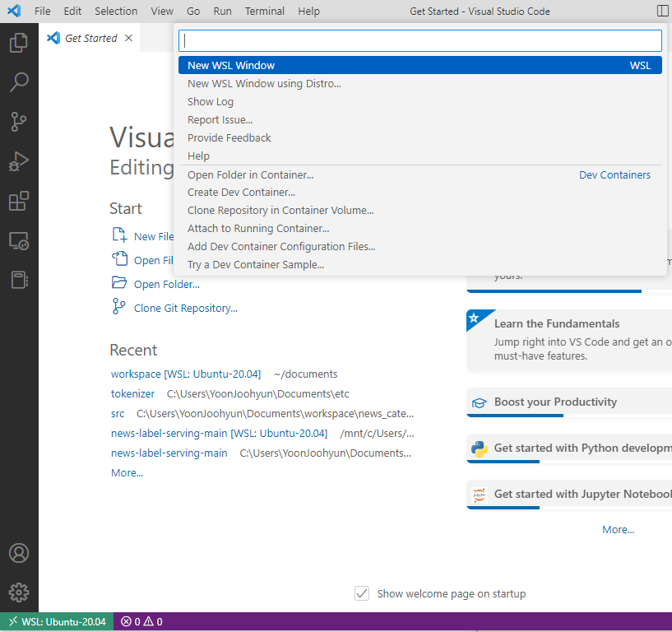Click Clone Git Repository... link
The width and height of the screenshot is (672, 632).
click(x=186, y=309)
